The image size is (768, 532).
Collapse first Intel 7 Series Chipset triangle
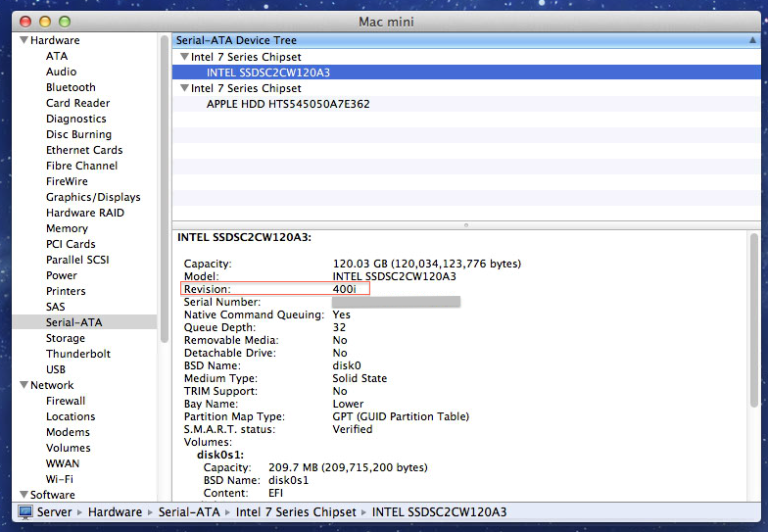click(184, 57)
